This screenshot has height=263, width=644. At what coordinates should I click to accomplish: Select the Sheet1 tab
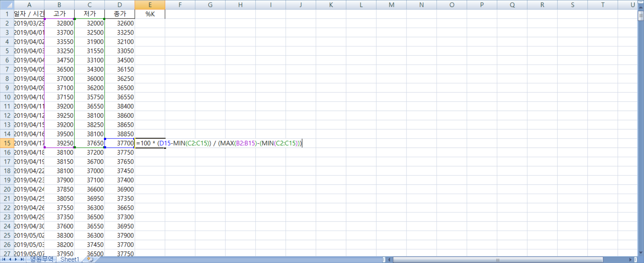69,259
